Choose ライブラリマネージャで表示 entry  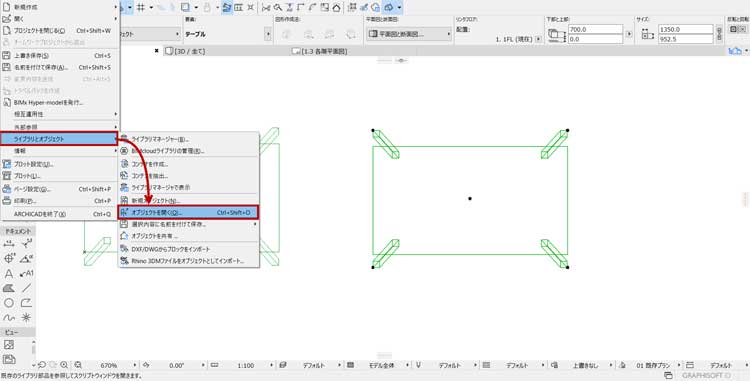point(188,187)
